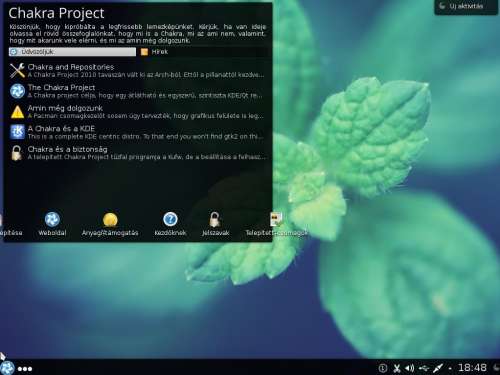Click the Jelszavak label

(x=215, y=233)
